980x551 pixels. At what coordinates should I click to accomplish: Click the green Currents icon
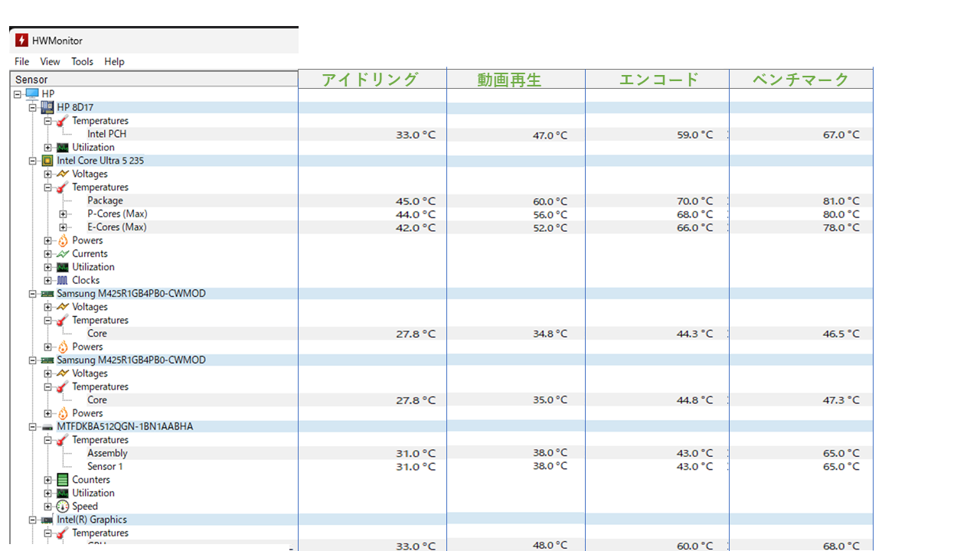[63, 253]
